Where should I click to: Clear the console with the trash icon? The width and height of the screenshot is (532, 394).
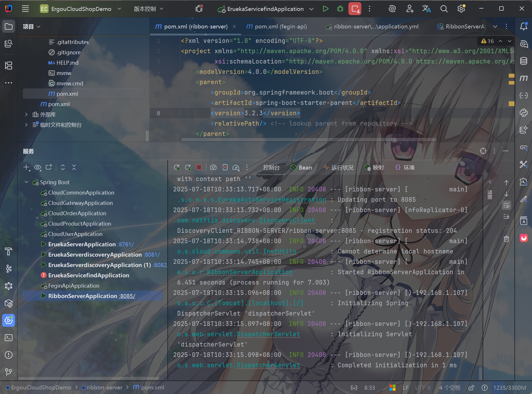click(x=506, y=239)
